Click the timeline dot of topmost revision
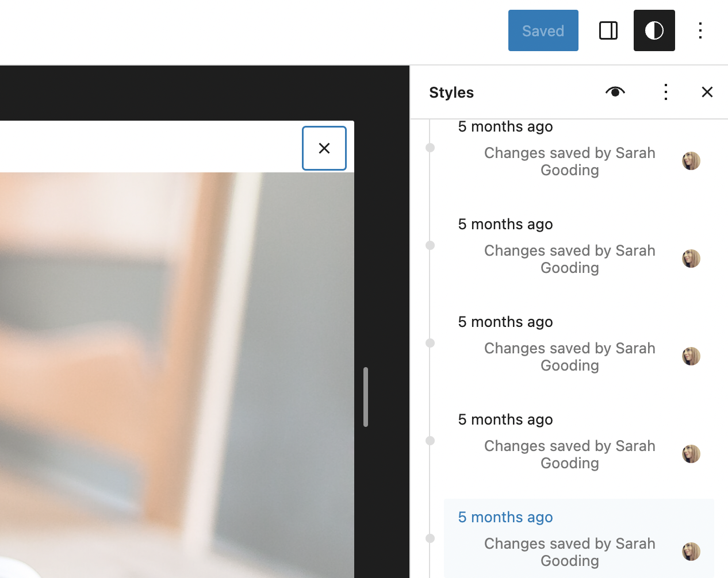 430,148
